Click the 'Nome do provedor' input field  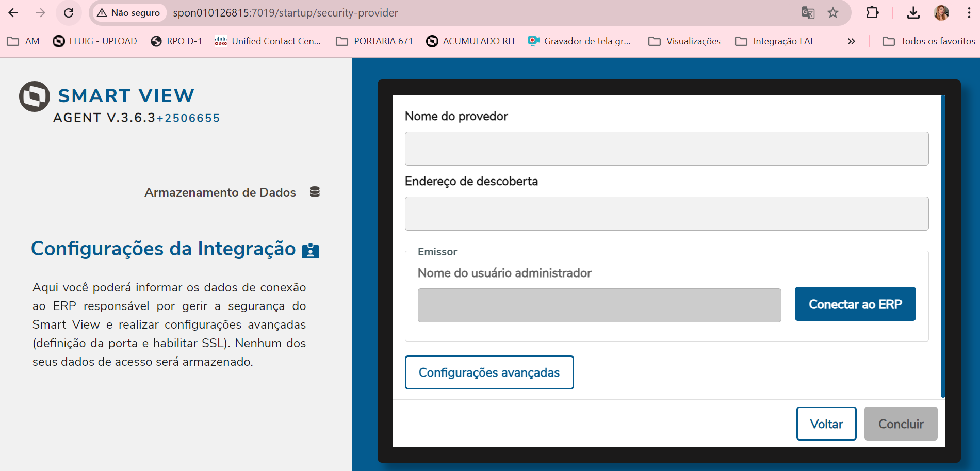point(666,149)
